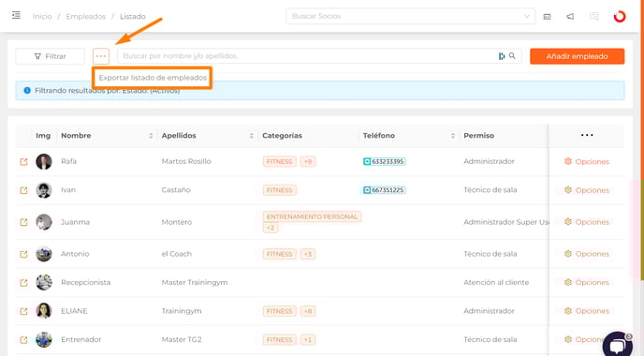Image resolution: width=644 pixels, height=356 pixels.
Task: Click the red circular profile logo
Action: tap(620, 17)
